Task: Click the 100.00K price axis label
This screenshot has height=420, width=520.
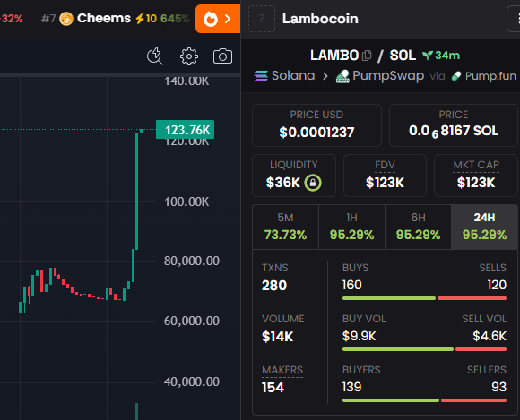Action: coord(186,201)
